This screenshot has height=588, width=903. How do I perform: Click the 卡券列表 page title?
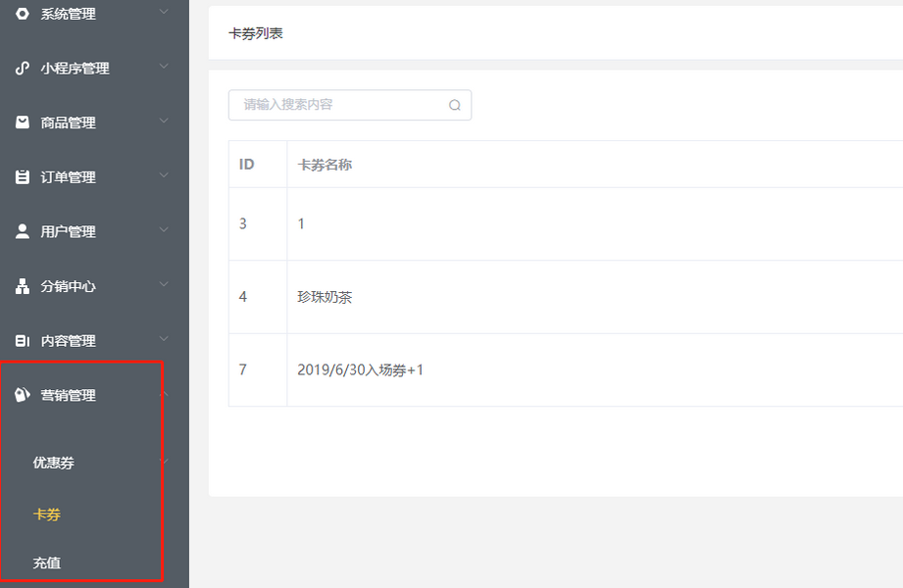(256, 33)
